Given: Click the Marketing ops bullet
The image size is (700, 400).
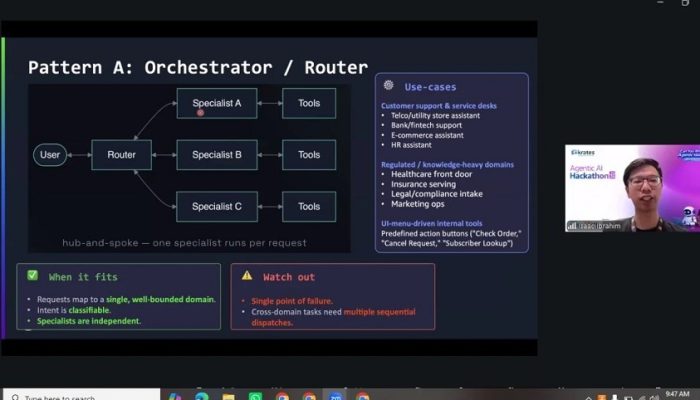Looking at the screenshot, I should [417, 204].
